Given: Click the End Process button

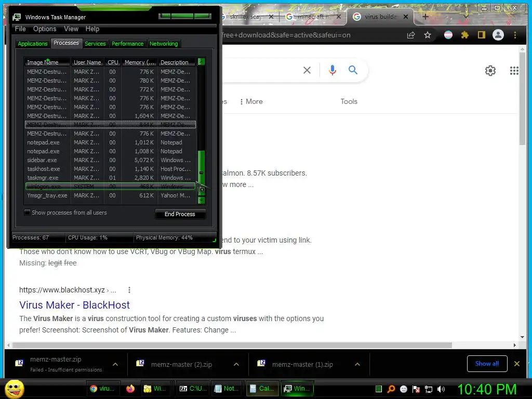Looking at the screenshot, I should point(180,214).
